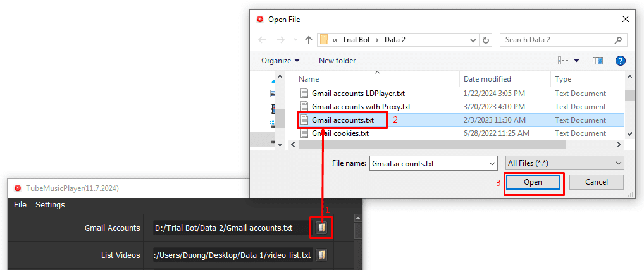
Task: Toggle the preview pane icon
Action: [x=598, y=61]
